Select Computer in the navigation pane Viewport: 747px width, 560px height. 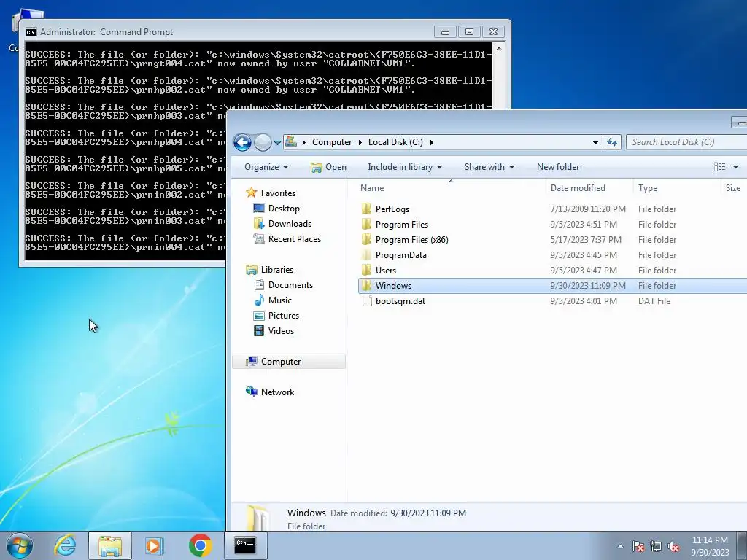coord(289,362)
